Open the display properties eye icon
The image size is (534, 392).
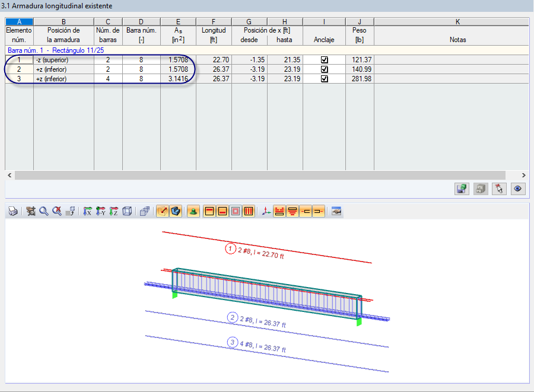(517, 189)
